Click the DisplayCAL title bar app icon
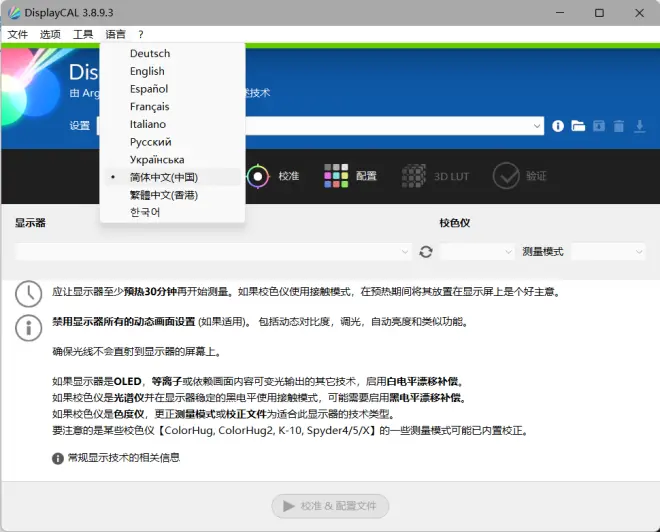Image resolution: width=660 pixels, height=532 pixels. pos(14,13)
